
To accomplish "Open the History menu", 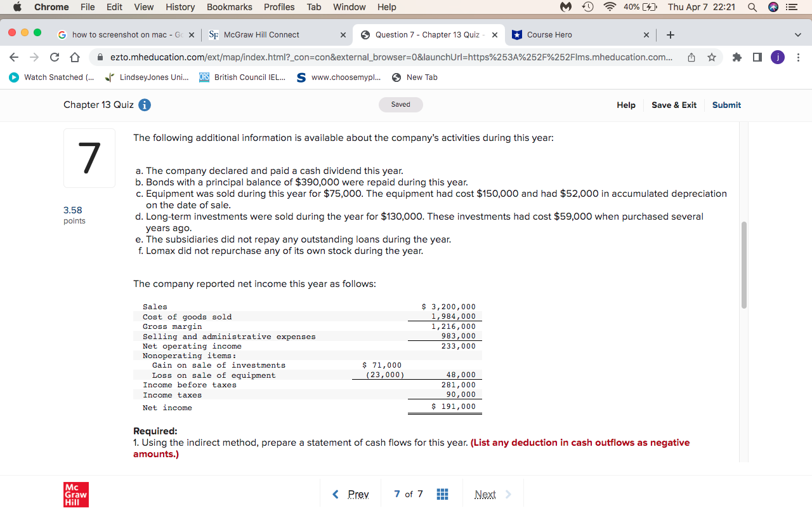I will click(180, 7).
